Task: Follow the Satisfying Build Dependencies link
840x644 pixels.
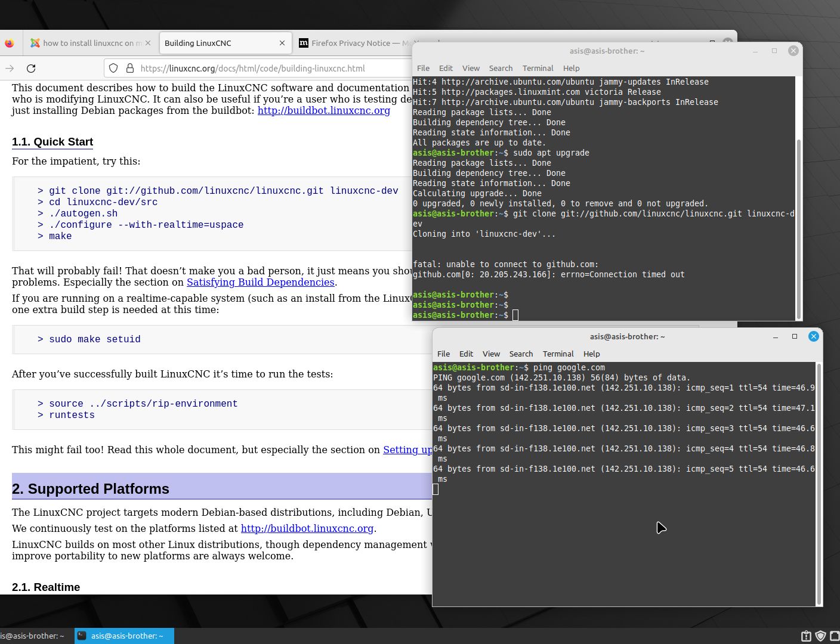Action: click(x=261, y=282)
